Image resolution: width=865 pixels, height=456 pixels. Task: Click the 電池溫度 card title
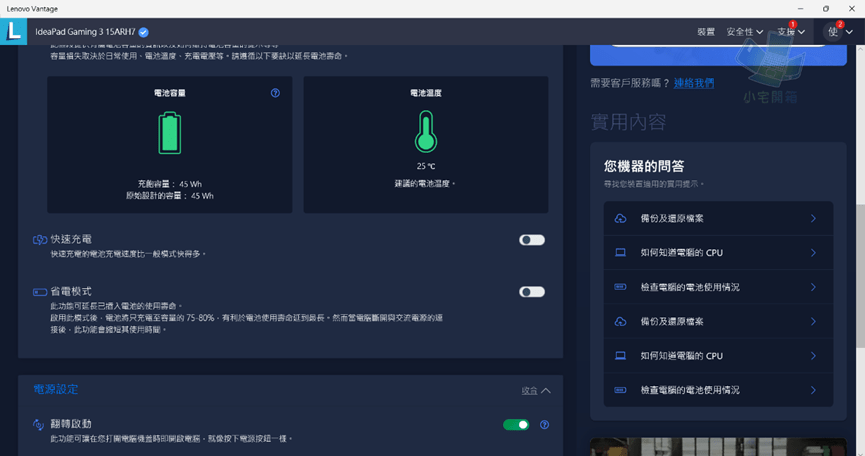[x=426, y=93]
